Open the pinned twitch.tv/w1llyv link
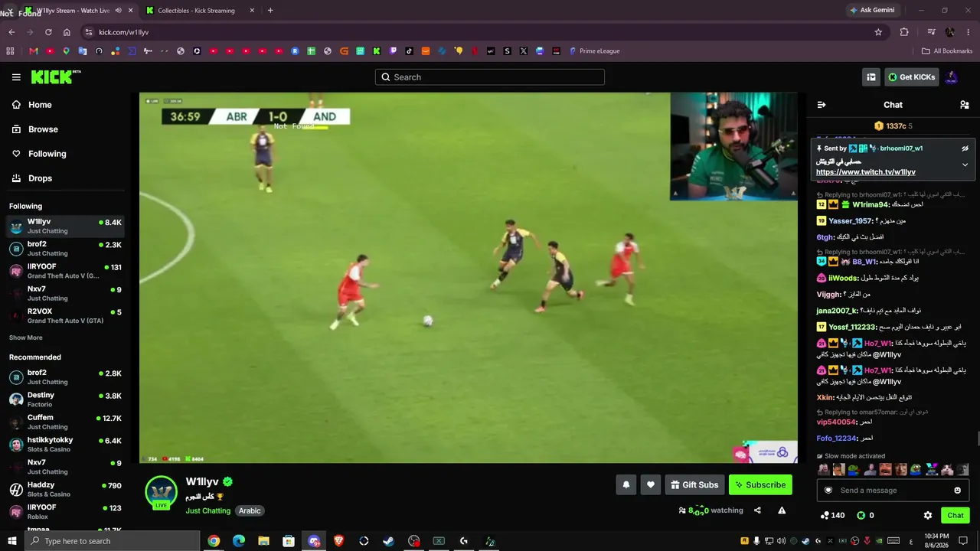The width and height of the screenshot is (980, 551). tap(866, 172)
